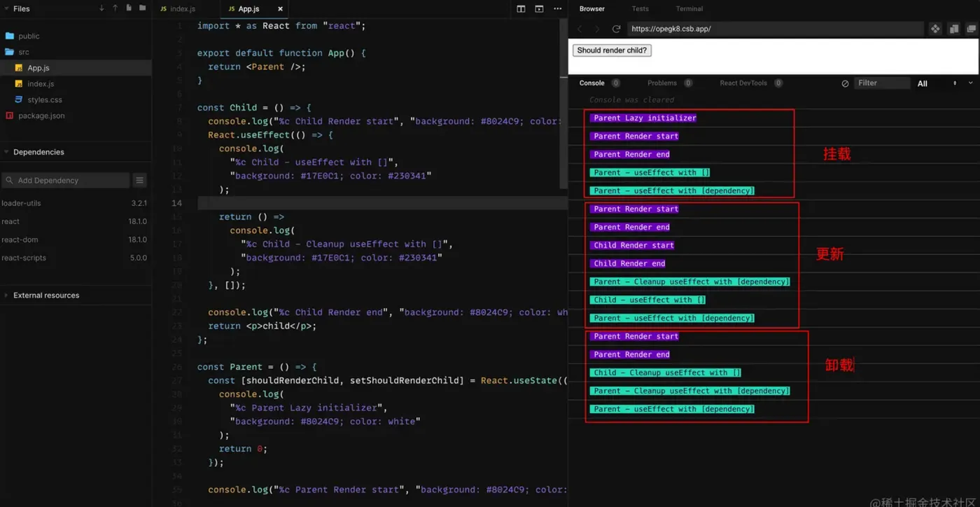
Task: Click the preview URL address bar
Action: coord(775,29)
